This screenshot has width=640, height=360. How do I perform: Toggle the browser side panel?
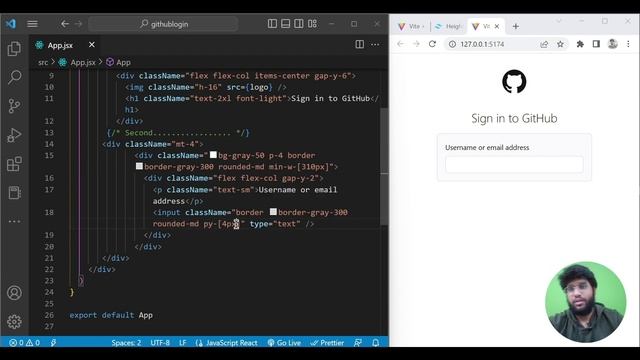pos(596,44)
